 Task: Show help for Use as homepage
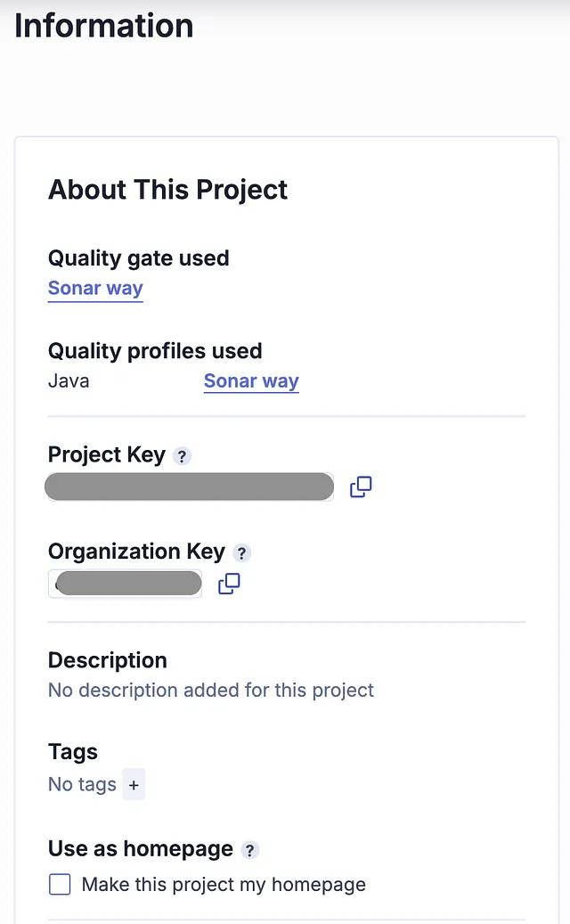[249, 850]
